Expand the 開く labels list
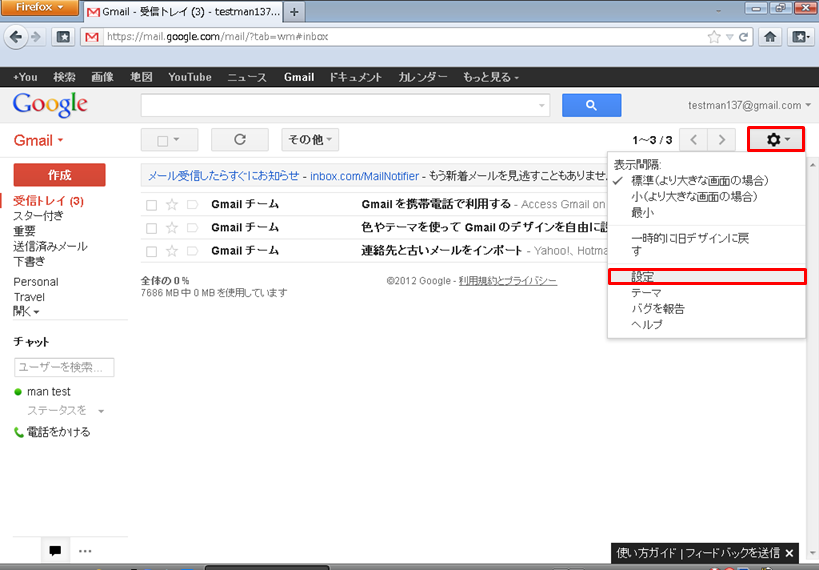This screenshot has width=819, height=570. coord(26,311)
